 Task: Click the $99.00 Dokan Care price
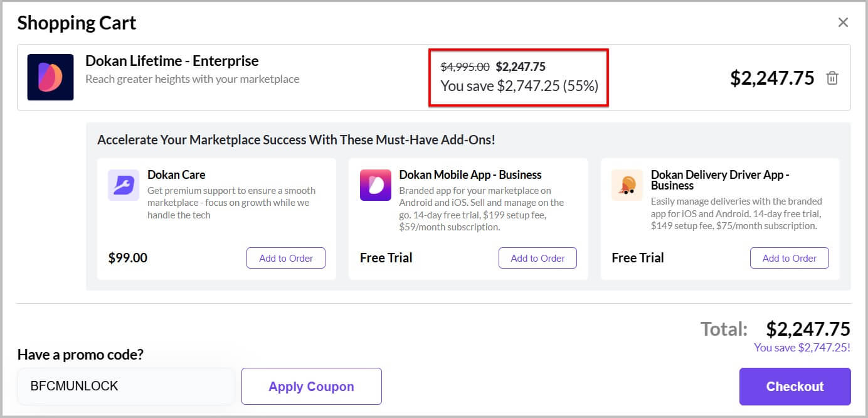[x=128, y=258]
